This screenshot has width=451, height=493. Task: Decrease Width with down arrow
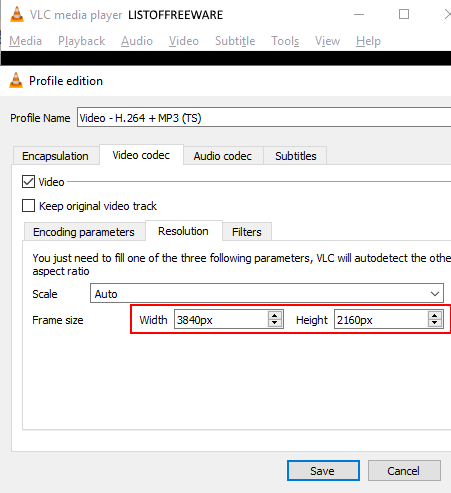pyautogui.click(x=275, y=323)
